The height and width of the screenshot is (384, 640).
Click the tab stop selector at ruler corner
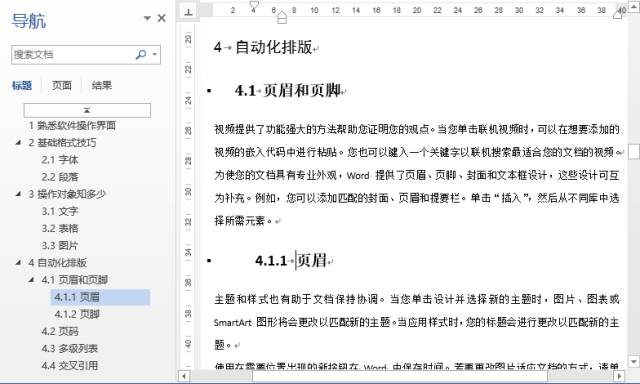(188, 11)
